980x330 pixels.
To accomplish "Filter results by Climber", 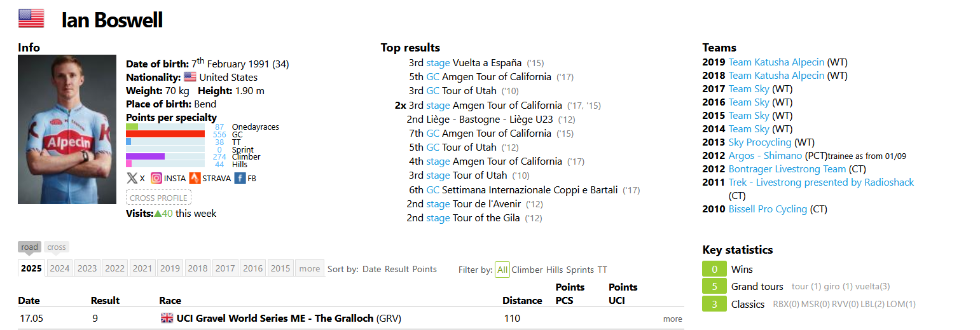I will click(527, 270).
